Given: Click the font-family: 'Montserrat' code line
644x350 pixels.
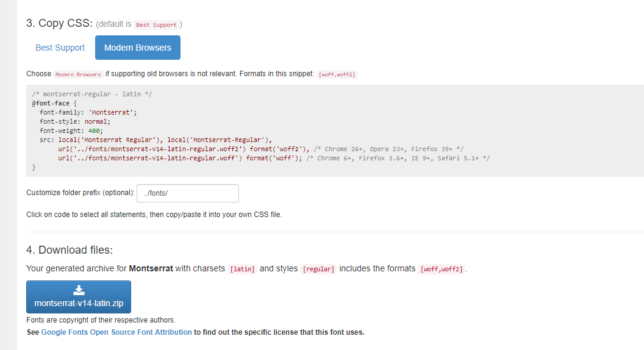Looking at the screenshot, I should pyautogui.click(x=88, y=113).
